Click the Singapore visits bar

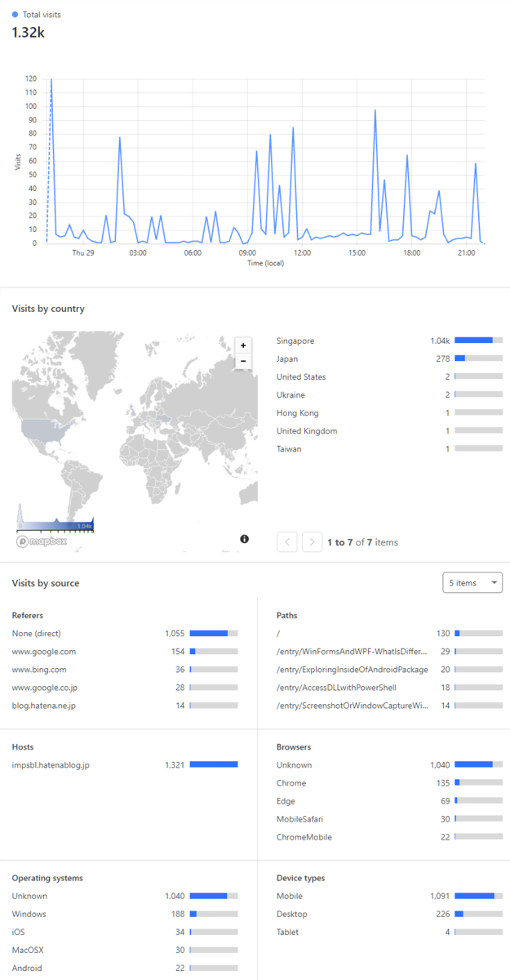478,341
